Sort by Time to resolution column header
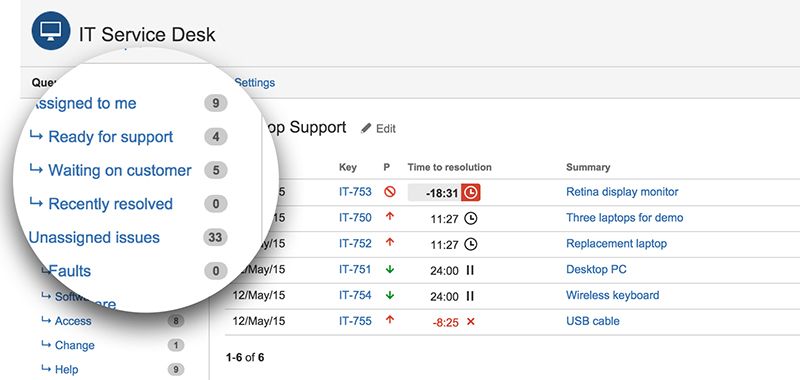 pyautogui.click(x=449, y=167)
